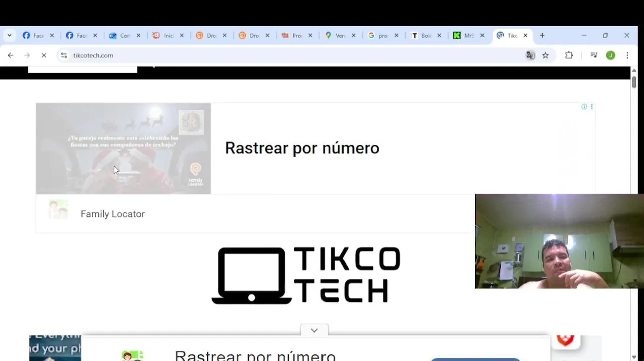Select the active 'Tikc' tab
The width and height of the screenshot is (644, 361).
[x=507, y=36]
